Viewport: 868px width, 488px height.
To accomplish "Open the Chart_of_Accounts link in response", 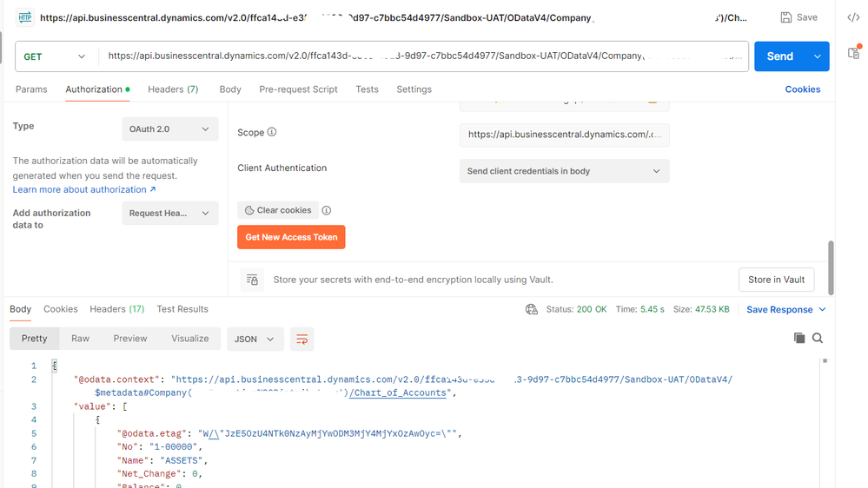I will [x=398, y=392].
